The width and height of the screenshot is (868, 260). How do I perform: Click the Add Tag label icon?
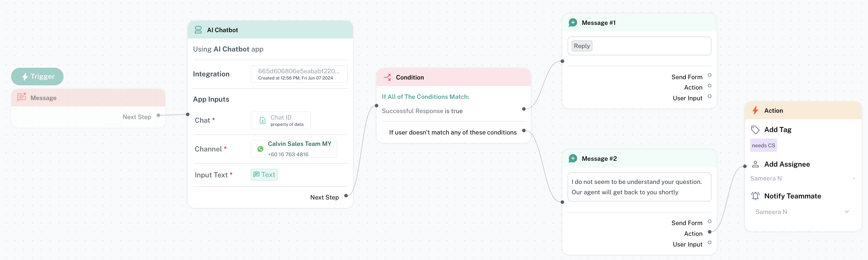(x=755, y=130)
